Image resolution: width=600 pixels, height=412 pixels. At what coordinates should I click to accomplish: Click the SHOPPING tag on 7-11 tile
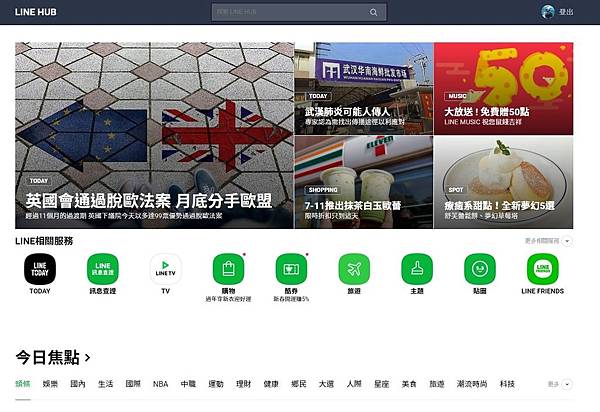(323, 190)
